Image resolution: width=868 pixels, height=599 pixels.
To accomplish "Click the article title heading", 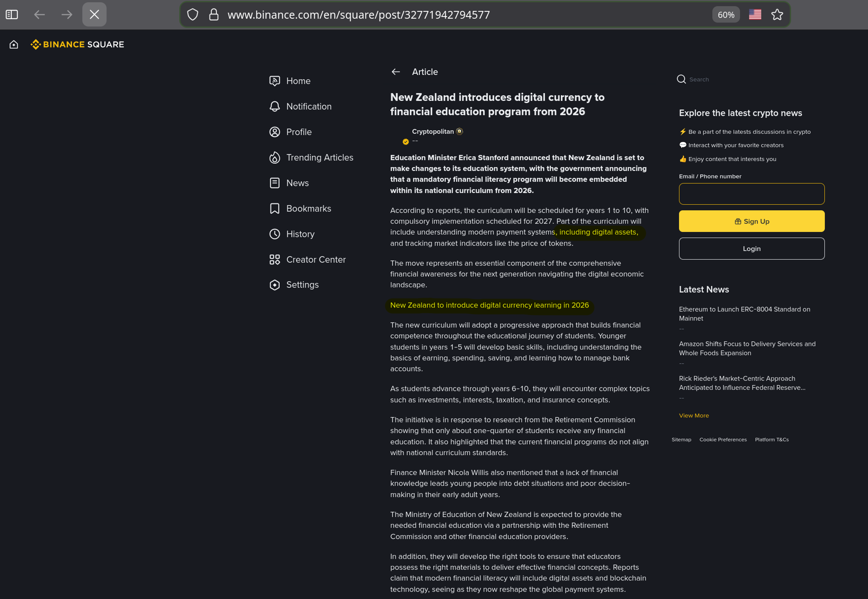I will 497,104.
